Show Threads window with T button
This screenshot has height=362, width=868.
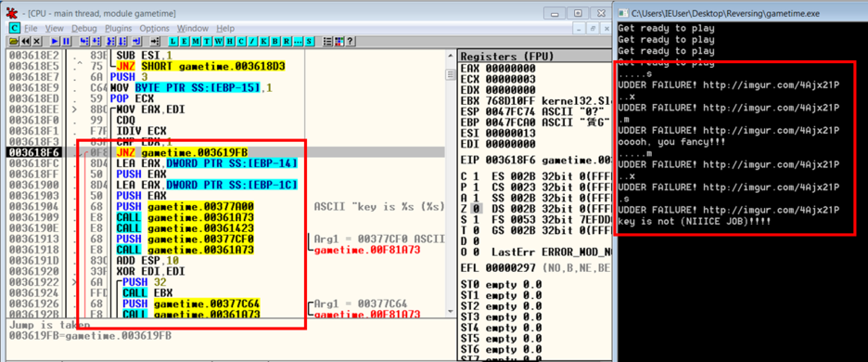[x=207, y=41]
